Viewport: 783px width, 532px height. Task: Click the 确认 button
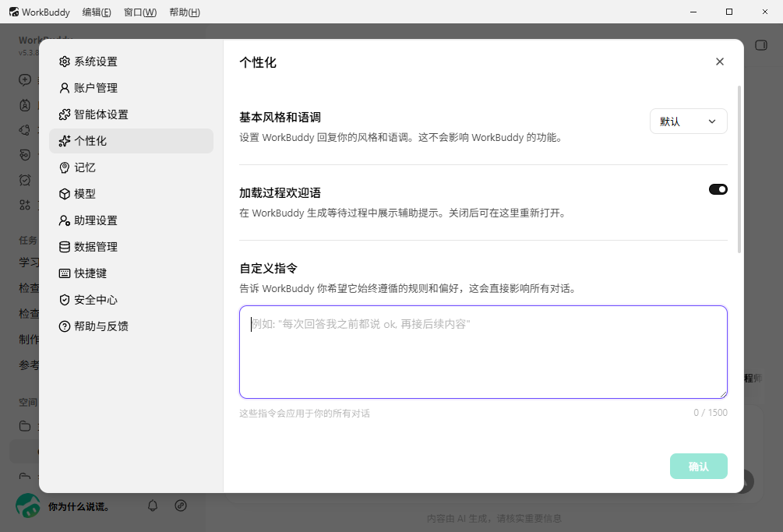[699, 466]
